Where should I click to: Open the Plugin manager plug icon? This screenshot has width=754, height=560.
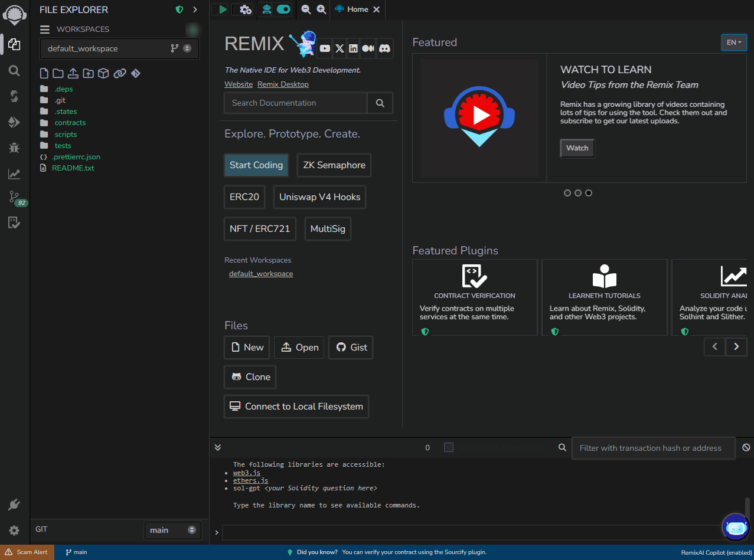coord(14,505)
